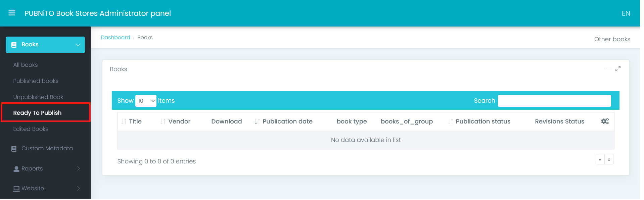Click the Search input field

coord(554,101)
